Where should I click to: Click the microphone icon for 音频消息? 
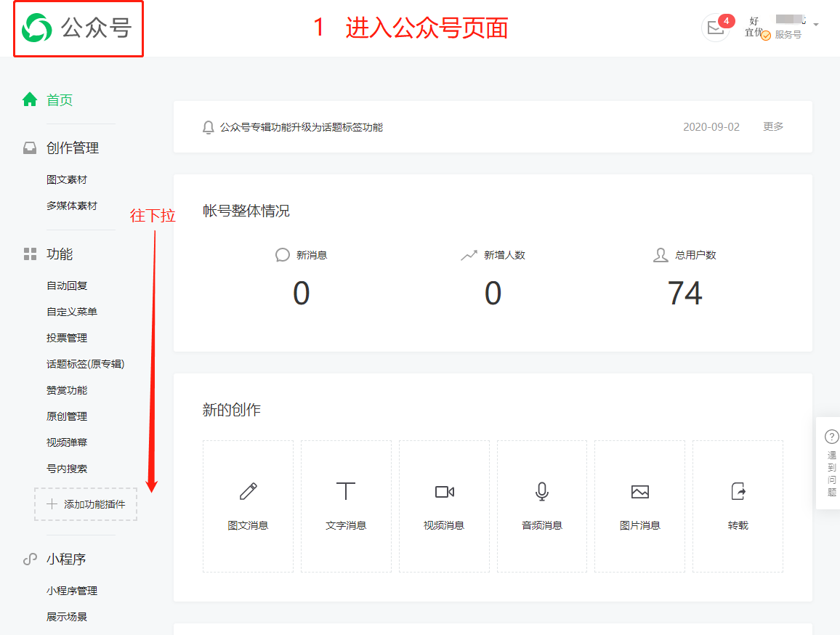(x=541, y=492)
